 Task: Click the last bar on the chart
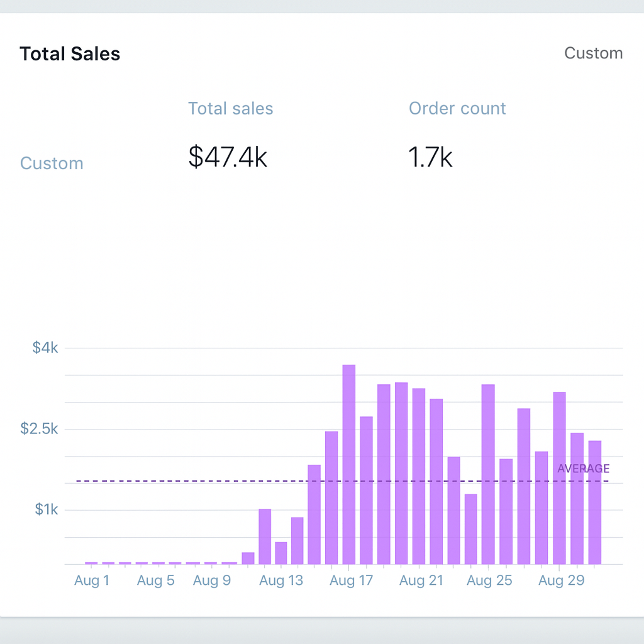tap(595, 502)
